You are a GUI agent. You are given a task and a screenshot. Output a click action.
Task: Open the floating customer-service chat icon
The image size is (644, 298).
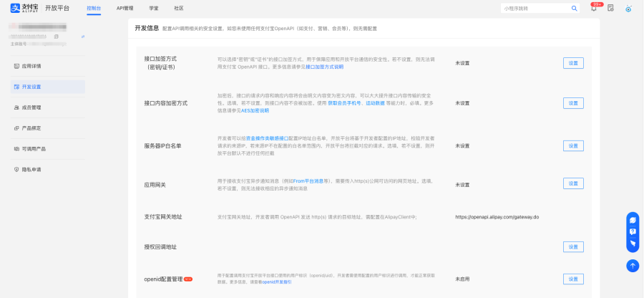(x=633, y=221)
